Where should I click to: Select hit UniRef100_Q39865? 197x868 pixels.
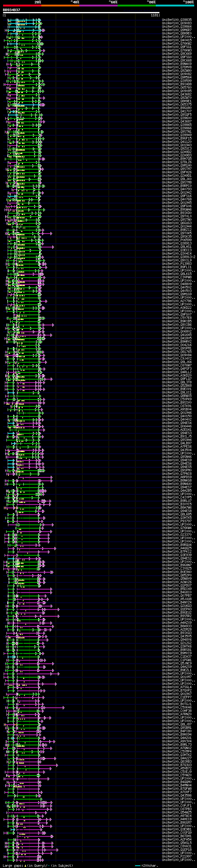(177, 125)
